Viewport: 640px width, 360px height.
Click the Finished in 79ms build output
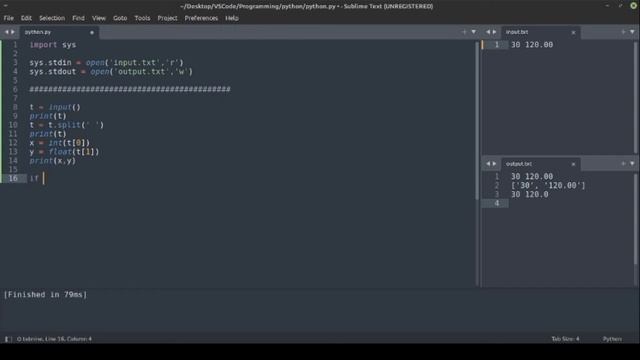pos(45,295)
